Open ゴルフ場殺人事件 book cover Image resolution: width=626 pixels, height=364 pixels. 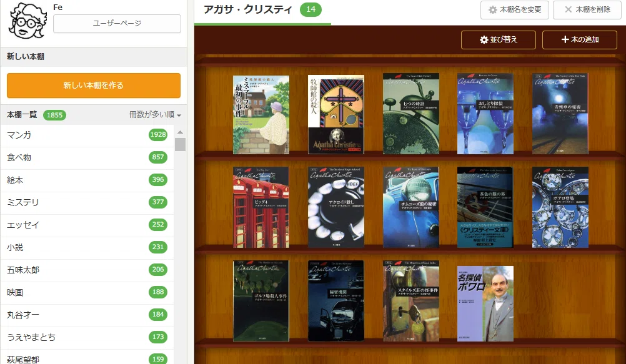[x=261, y=301]
